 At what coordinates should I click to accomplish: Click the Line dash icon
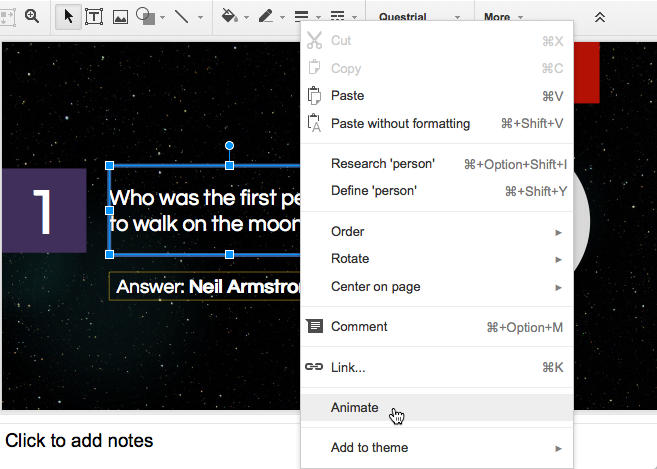(338, 16)
